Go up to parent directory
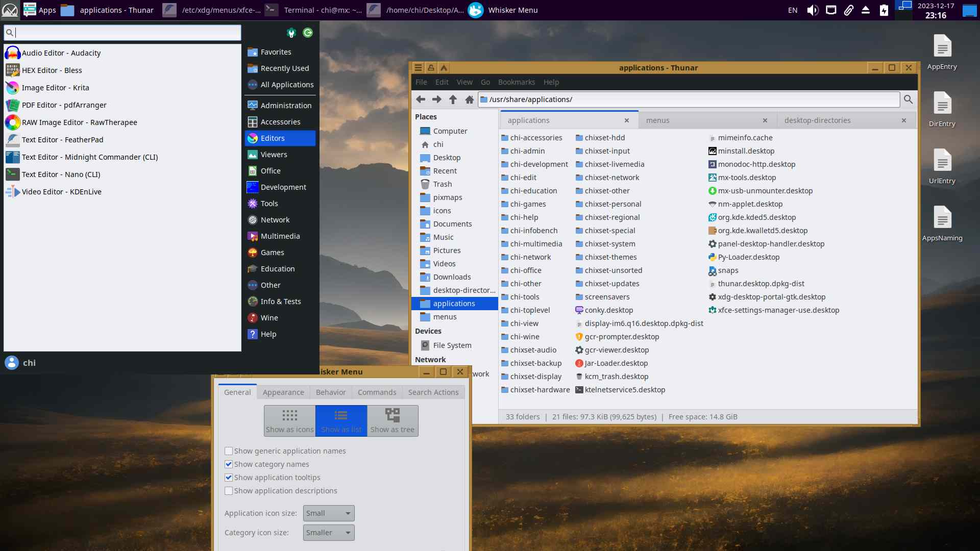Screen dimensions: 980x551 coord(453,99)
